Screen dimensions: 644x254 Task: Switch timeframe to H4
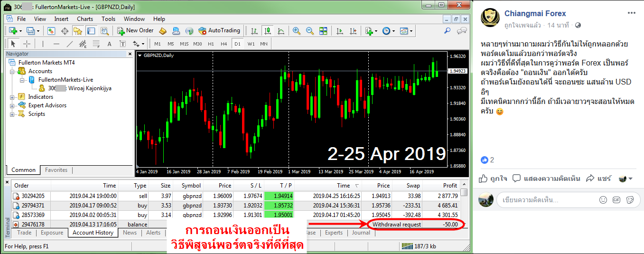(x=224, y=44)
